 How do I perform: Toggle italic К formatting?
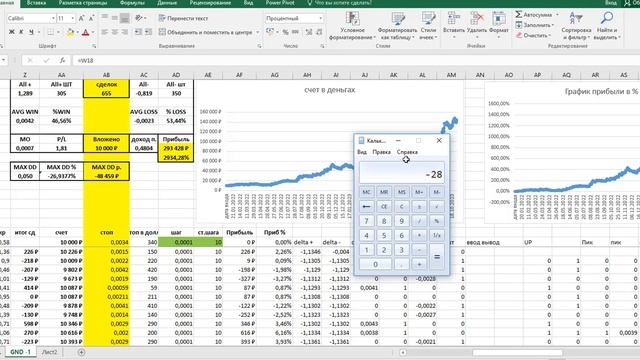tap(21, 32)
